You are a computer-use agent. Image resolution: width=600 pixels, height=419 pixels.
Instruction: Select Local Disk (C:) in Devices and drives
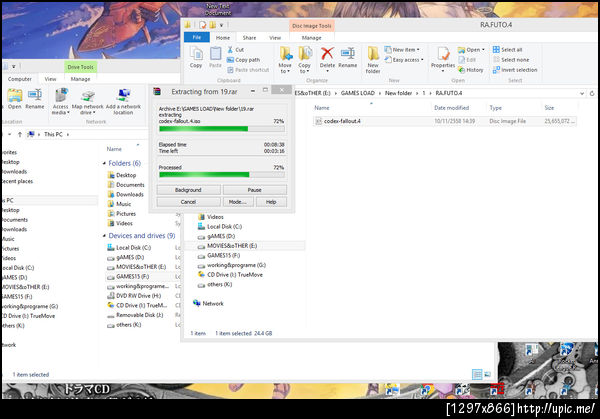tap(129, 248)
